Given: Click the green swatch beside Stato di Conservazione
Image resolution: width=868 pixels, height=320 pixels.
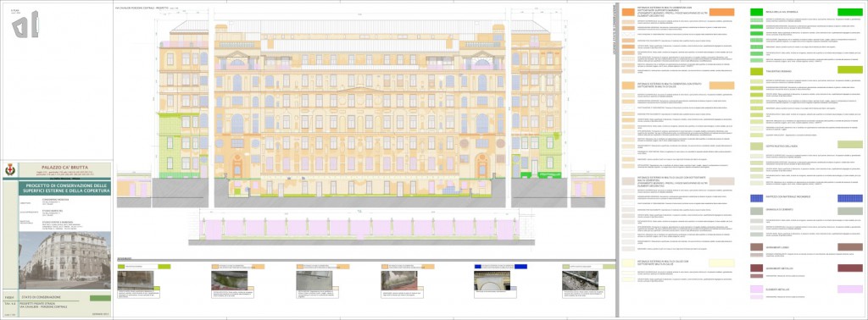Looking at the screenshot, I should (100, 298).
